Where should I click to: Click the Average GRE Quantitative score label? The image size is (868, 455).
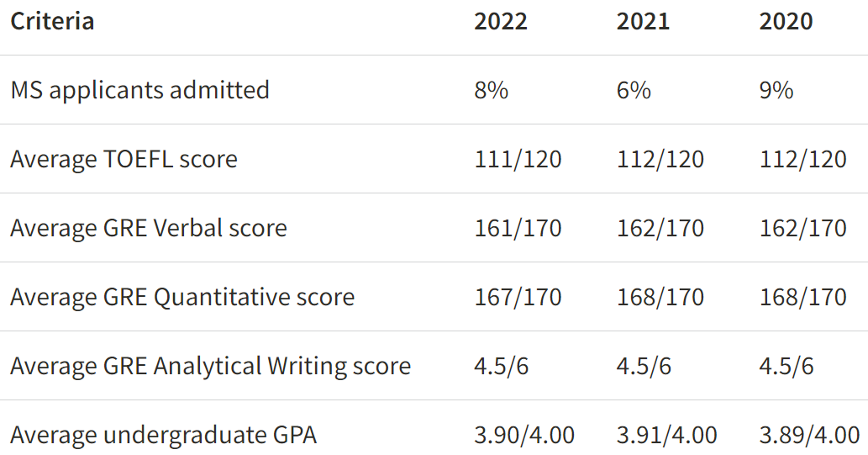tap(182, 297)
